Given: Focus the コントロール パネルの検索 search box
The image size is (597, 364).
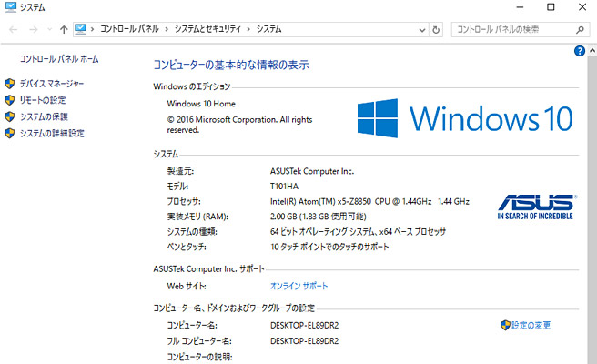Looking at the screenshot, I should tap(521, 29).
